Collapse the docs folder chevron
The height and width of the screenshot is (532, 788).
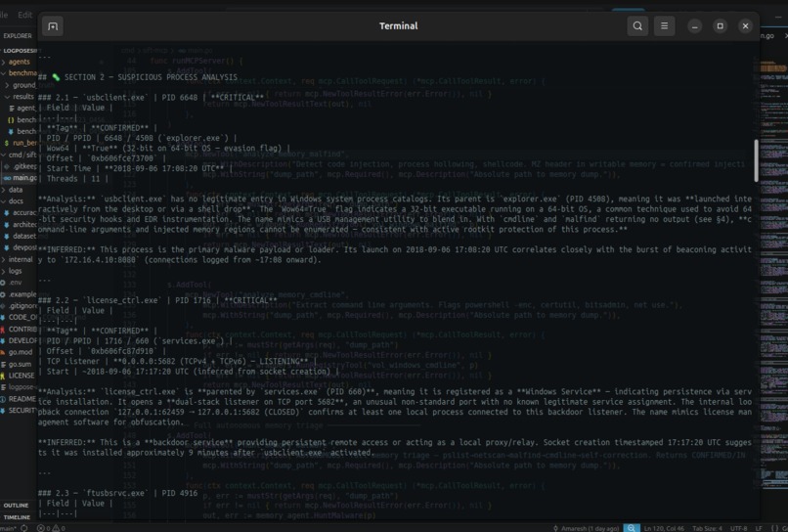point(4,201)
